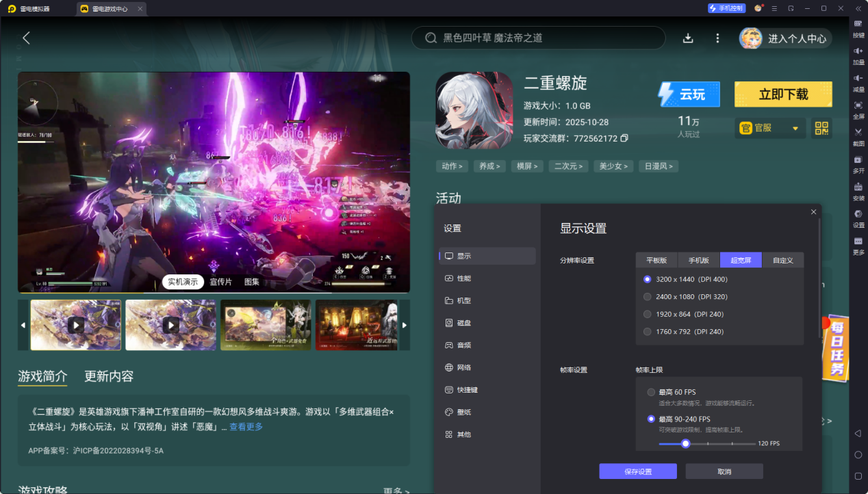The width and height of the screenshot is (868, 494).
Task: Show the QR code for the game
Action: coord(821,128)
